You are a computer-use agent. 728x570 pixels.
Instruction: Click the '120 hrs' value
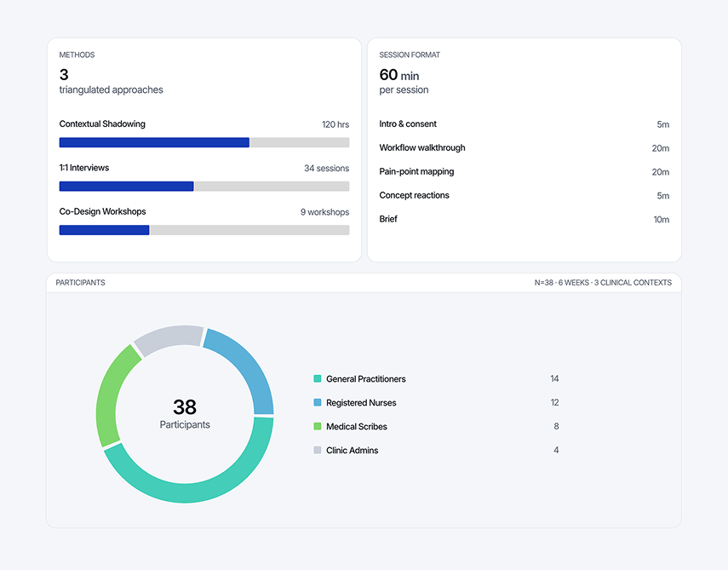click(x=335, y=124)
